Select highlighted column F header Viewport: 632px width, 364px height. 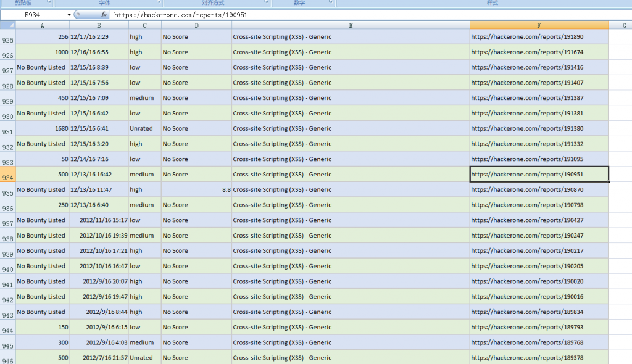click(539, 25)
